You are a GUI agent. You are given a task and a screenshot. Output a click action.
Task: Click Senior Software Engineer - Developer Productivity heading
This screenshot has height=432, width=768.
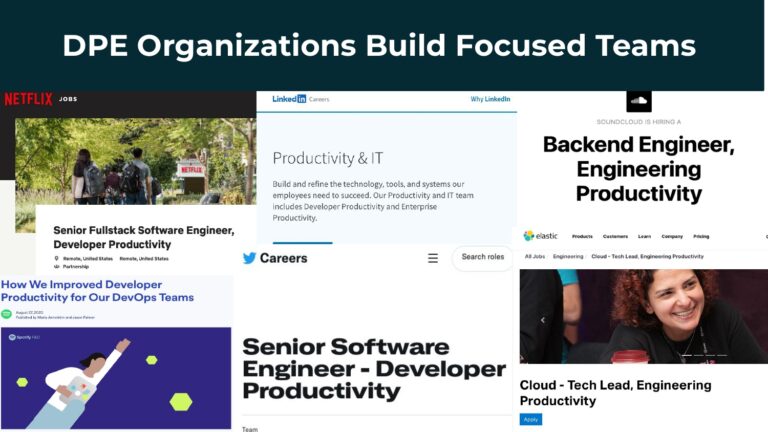374,369
